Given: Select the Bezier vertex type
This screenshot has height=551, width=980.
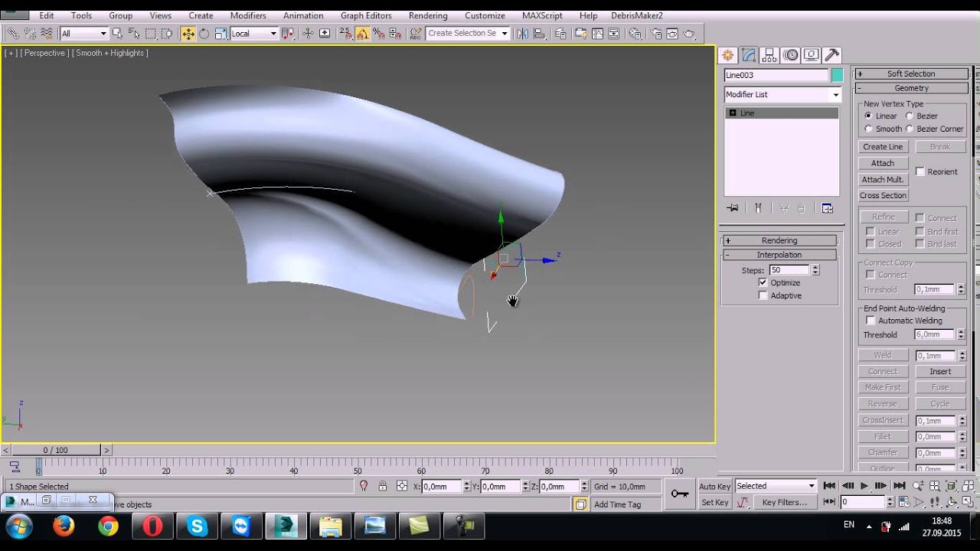Looking at the screenshot, I should click(910, 116).
